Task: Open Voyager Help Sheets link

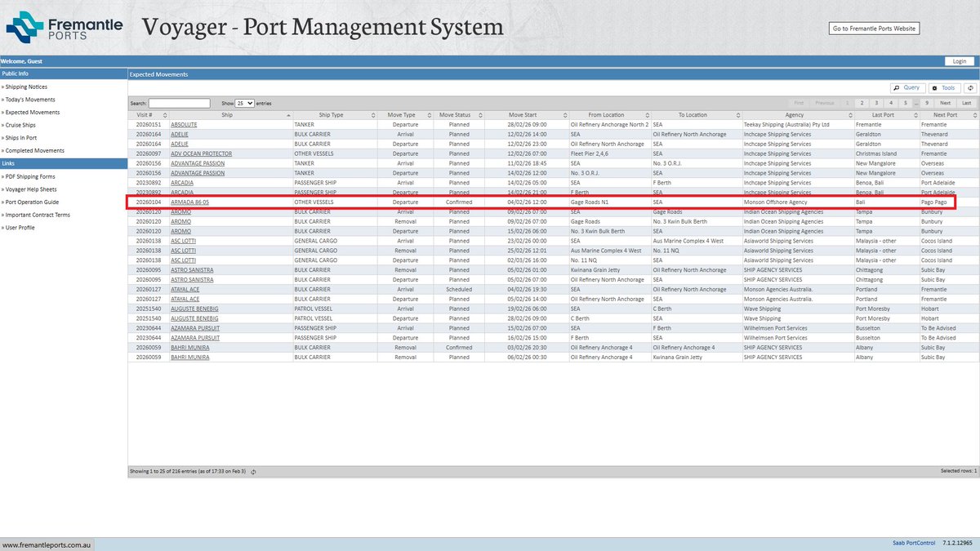Action: click(29, 189)
